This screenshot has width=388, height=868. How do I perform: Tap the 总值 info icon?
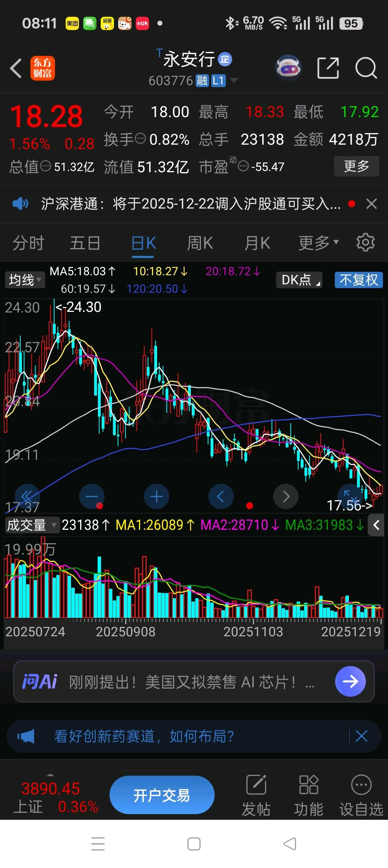pos(45,166)
